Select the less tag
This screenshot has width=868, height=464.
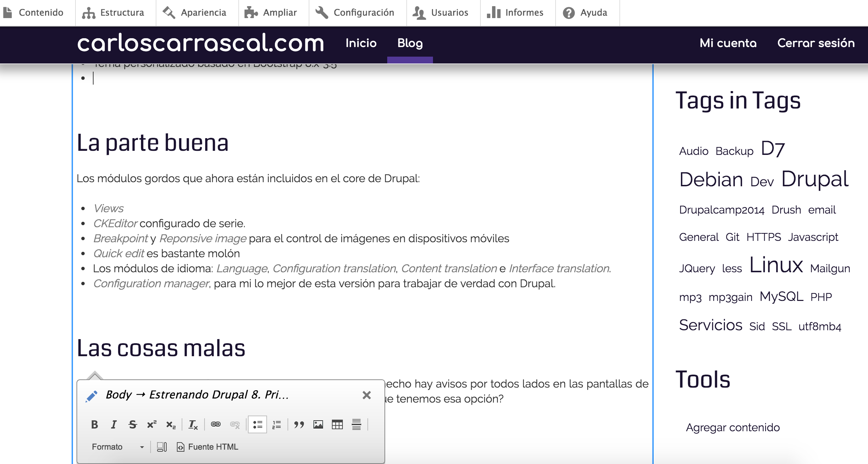(732, 269)
